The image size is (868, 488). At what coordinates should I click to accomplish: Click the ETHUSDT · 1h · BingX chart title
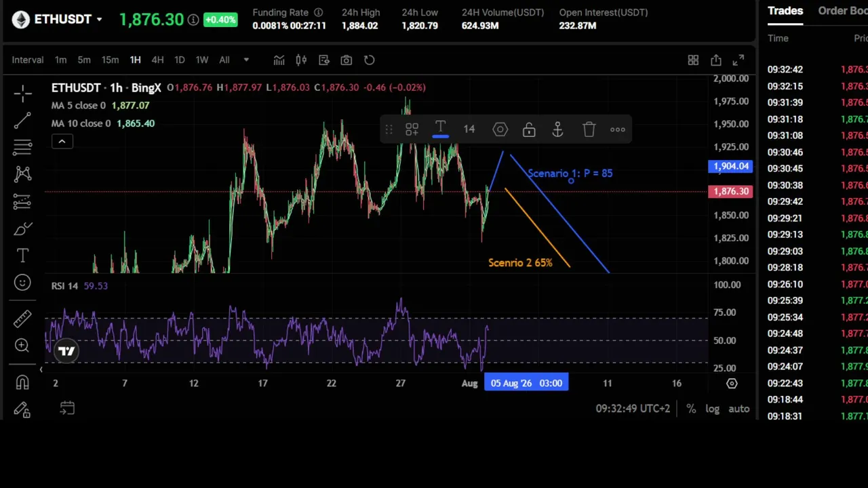(106, 87)
